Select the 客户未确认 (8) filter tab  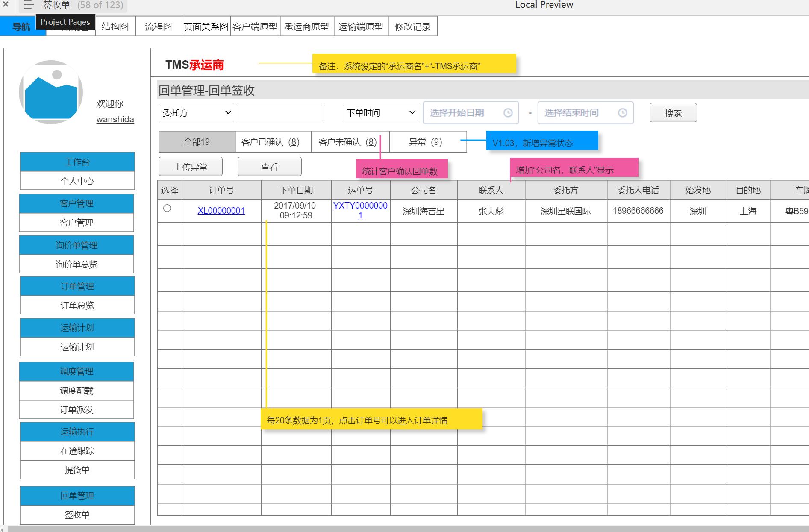point(350,142)
